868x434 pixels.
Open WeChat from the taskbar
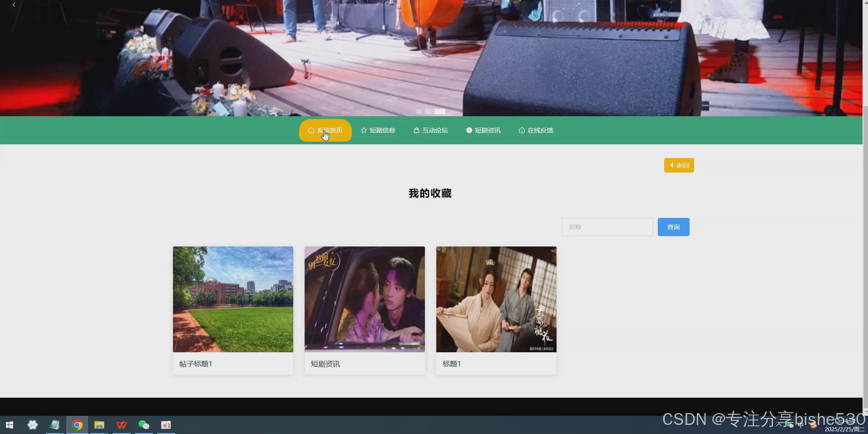(143, 425)
